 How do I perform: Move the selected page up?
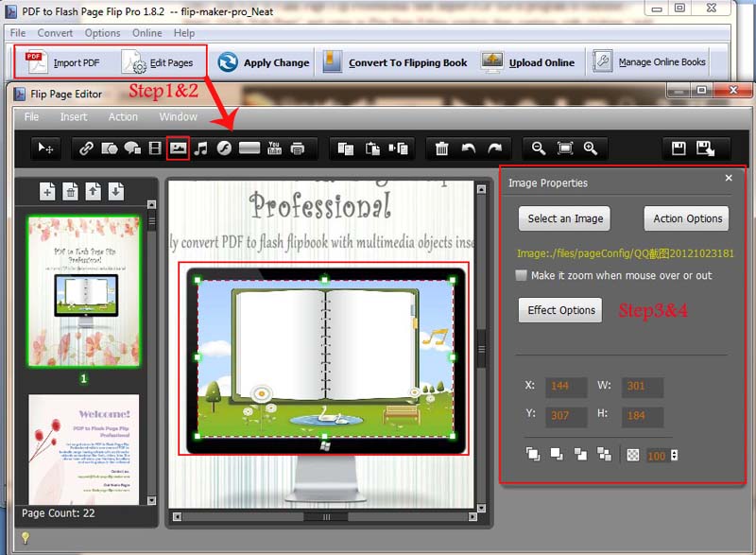(93, 192)
